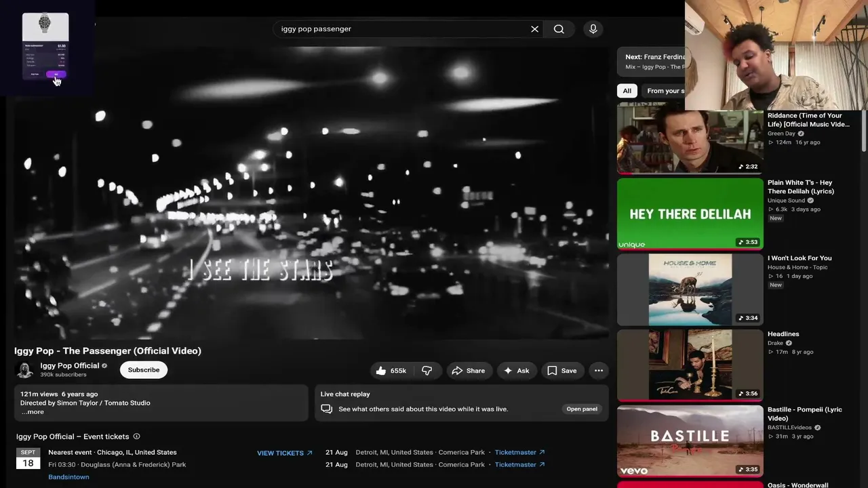Click the title Plain White T's - Hey There Delilah
This screenshot has height=488, width=868.
pos(801,187)
